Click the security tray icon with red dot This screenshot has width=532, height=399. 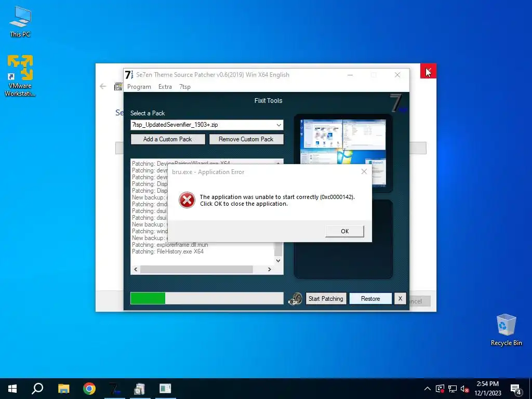click(440, 389)
